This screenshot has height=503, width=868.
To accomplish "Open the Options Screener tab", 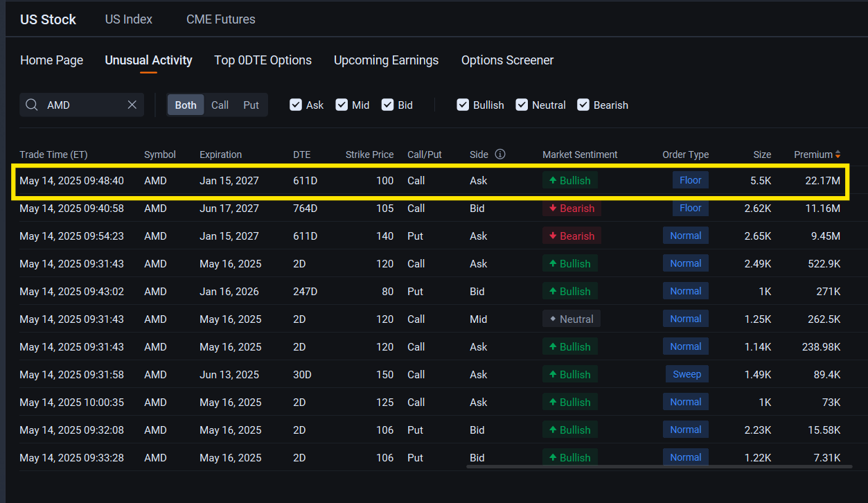I will point(508,60).
